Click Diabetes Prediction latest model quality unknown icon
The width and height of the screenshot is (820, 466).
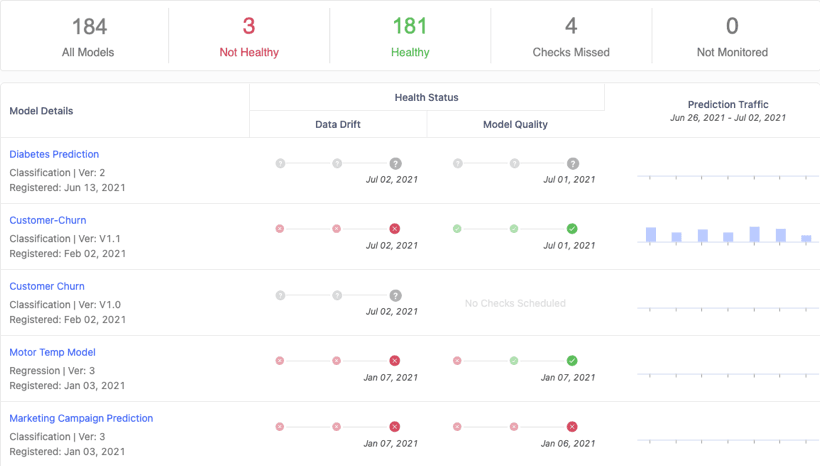click(x=573, y=164)
